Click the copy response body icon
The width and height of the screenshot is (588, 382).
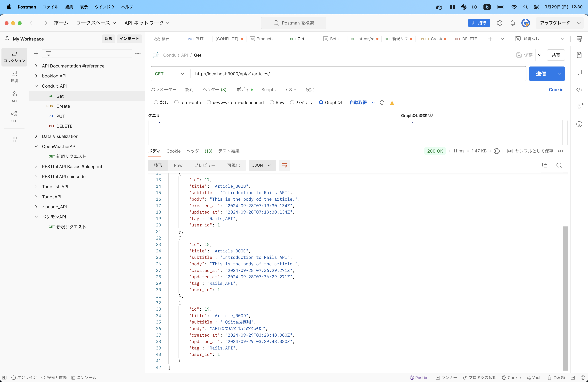coord(545,165)
